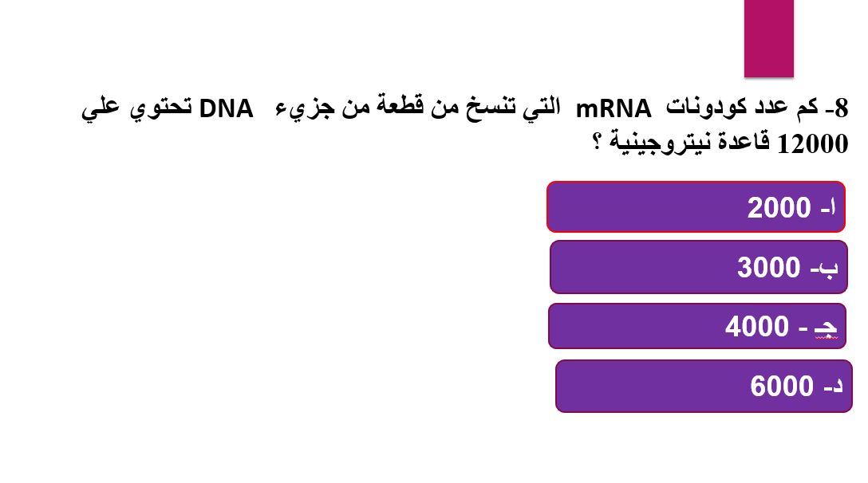Click the جـ letter with the red squiggly underline
868x483 pixels.
(826, 327)
